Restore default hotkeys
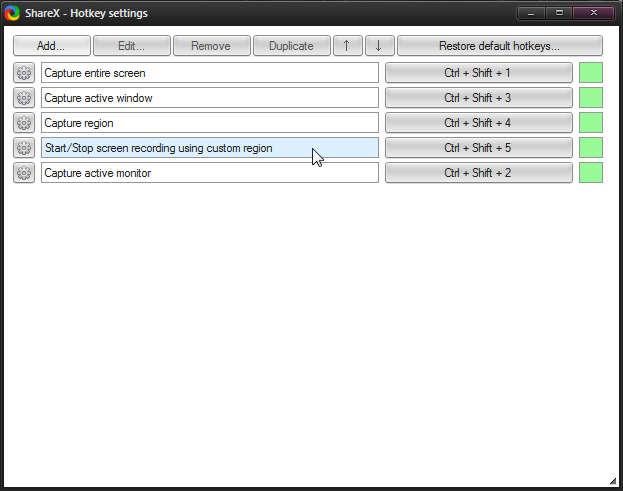The image size is (623, 491). click(x=499, y=46)
